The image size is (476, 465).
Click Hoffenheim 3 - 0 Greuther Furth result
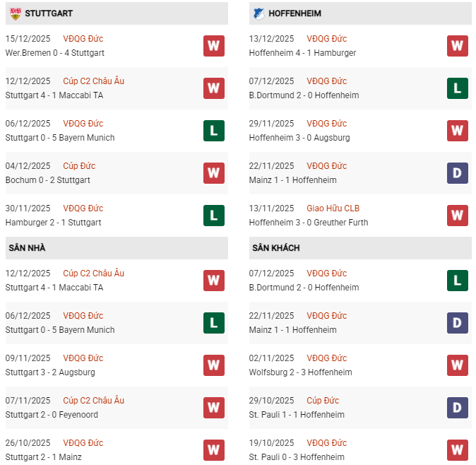click(308, 223)
